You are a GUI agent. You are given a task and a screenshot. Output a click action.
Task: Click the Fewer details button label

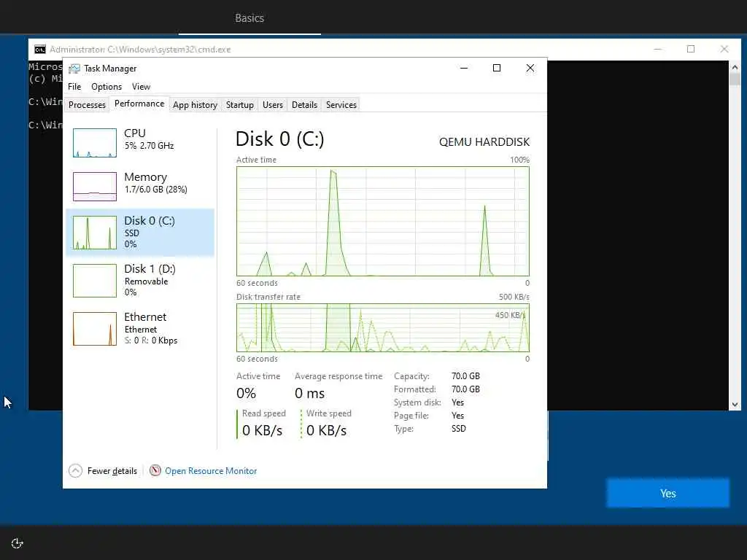point(112,471)
